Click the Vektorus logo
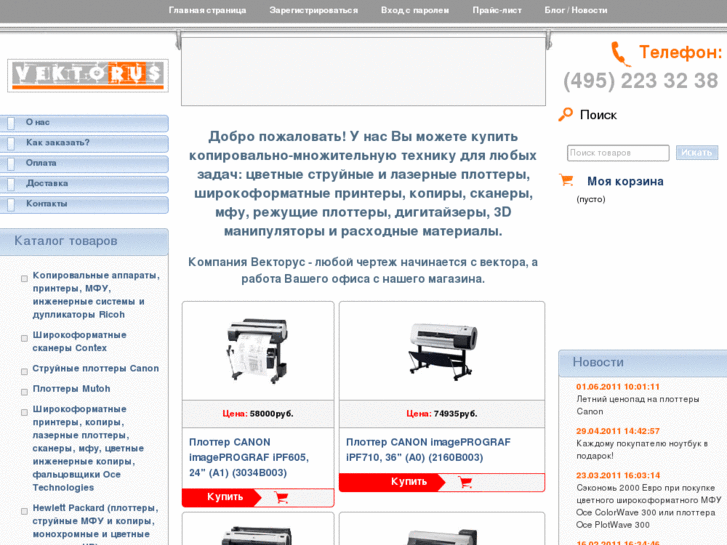727x545 pixels. [88, 76]
